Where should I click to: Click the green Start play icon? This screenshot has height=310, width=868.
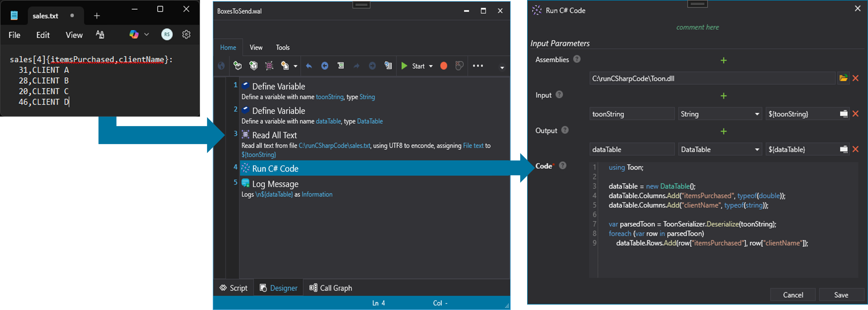coord(404,66)
